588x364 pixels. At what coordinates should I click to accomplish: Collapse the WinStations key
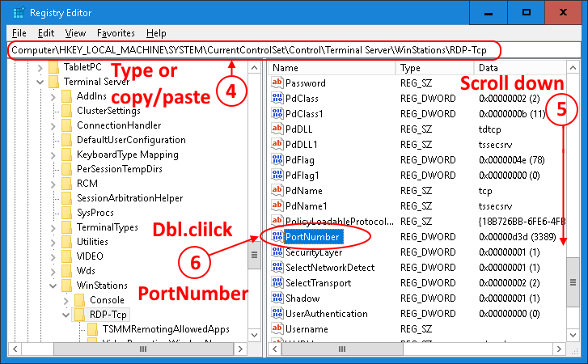click(x=53, y=286)
